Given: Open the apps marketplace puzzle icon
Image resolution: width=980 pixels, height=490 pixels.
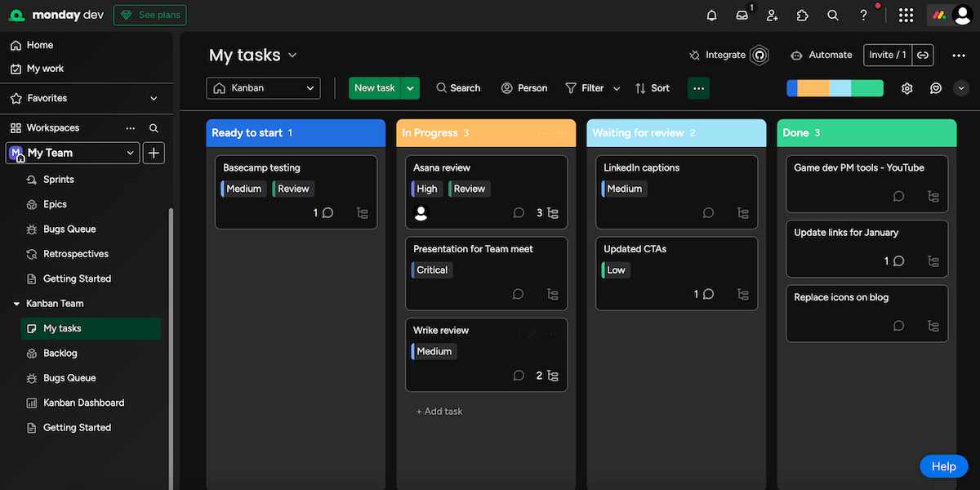Looking at the screenshot, I should (802, 15).
